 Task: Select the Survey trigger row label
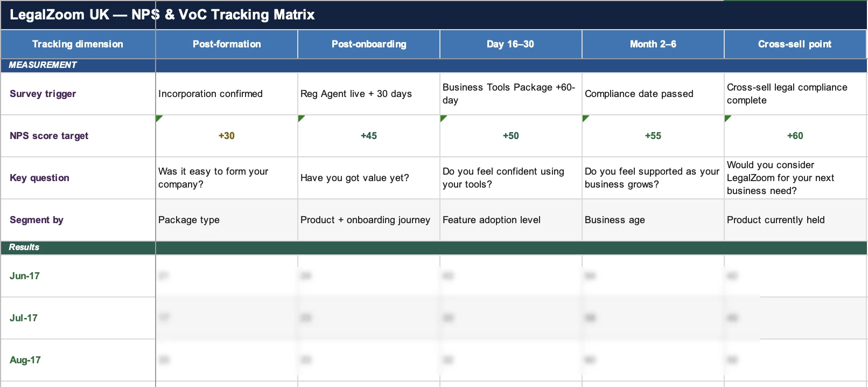43,94
